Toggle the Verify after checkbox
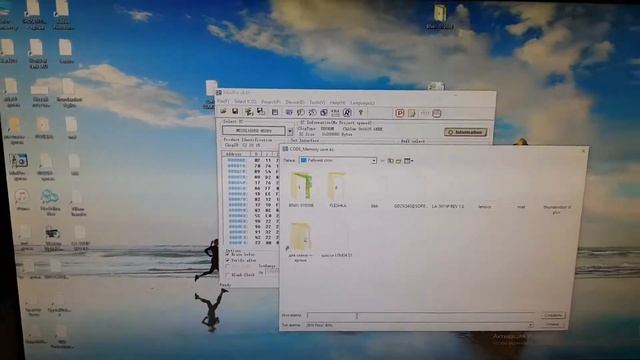The width and height of the screenshot is (640, 360). 228,260
